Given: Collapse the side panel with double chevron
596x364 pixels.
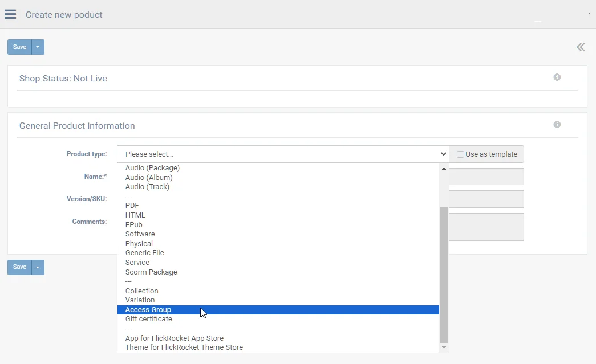Looking at the screenshot, I should [581, 47].
